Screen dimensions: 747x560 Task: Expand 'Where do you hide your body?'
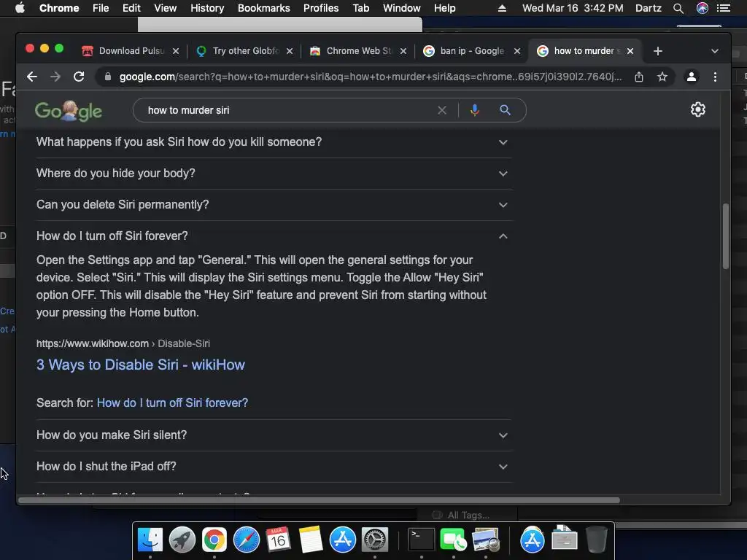[x=274, y=174]
